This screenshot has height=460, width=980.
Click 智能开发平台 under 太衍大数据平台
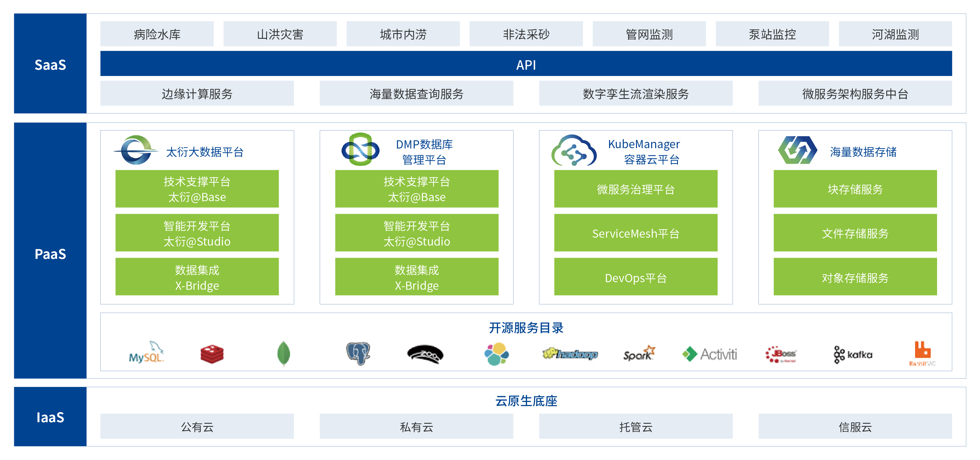click(197, 233)
